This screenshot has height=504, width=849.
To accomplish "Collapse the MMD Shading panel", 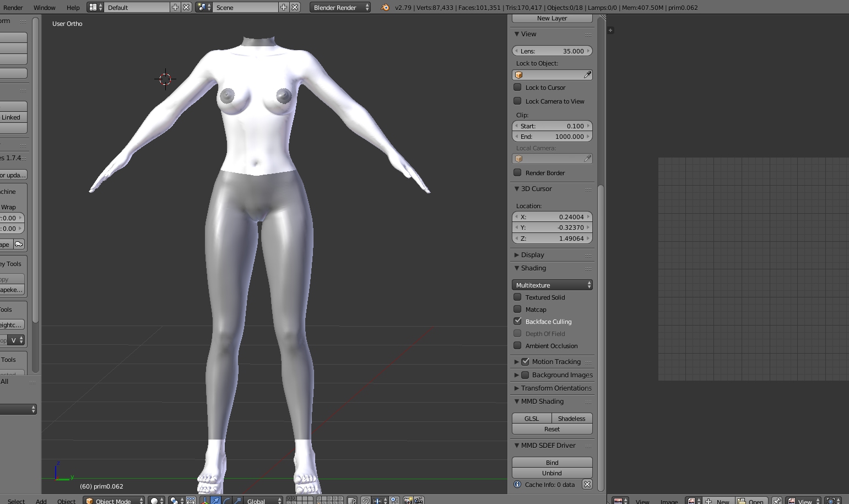I will 517,402.
